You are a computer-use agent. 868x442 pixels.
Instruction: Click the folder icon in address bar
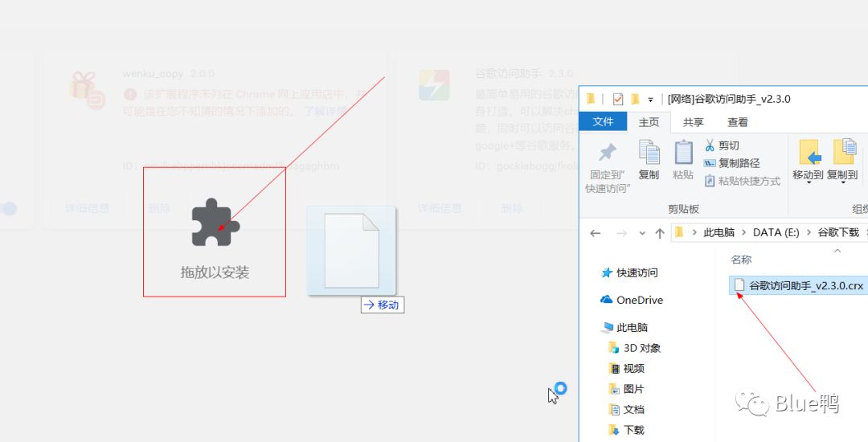pyautogui.click(x=680, y=232)
